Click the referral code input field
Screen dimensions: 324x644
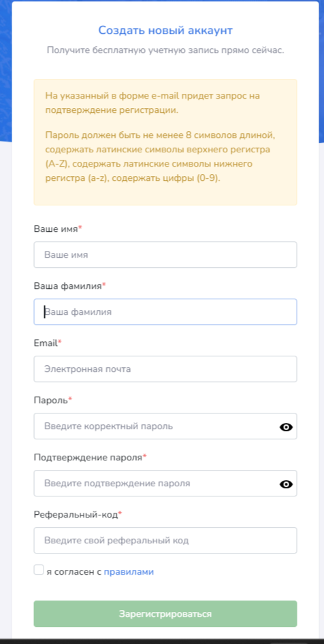[x=165, y=540]
